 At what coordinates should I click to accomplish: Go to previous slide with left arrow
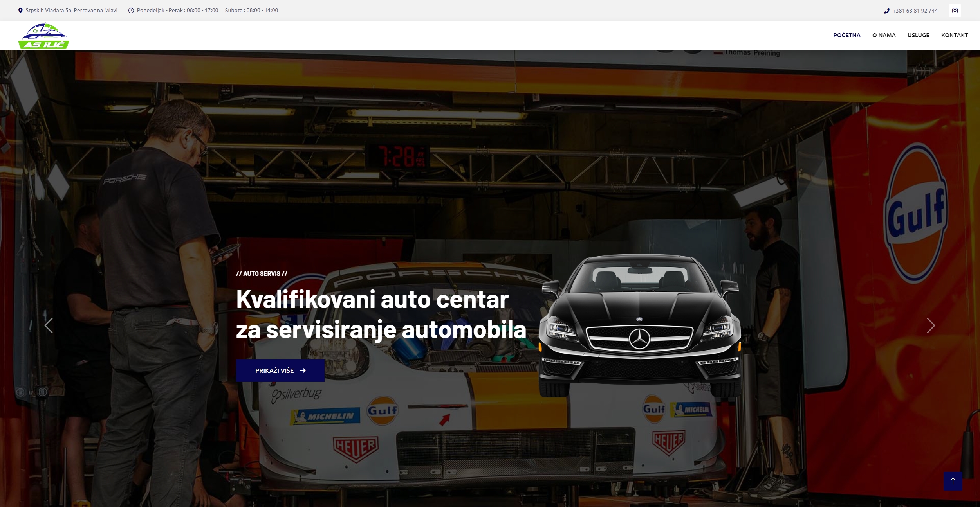(49, 325)
